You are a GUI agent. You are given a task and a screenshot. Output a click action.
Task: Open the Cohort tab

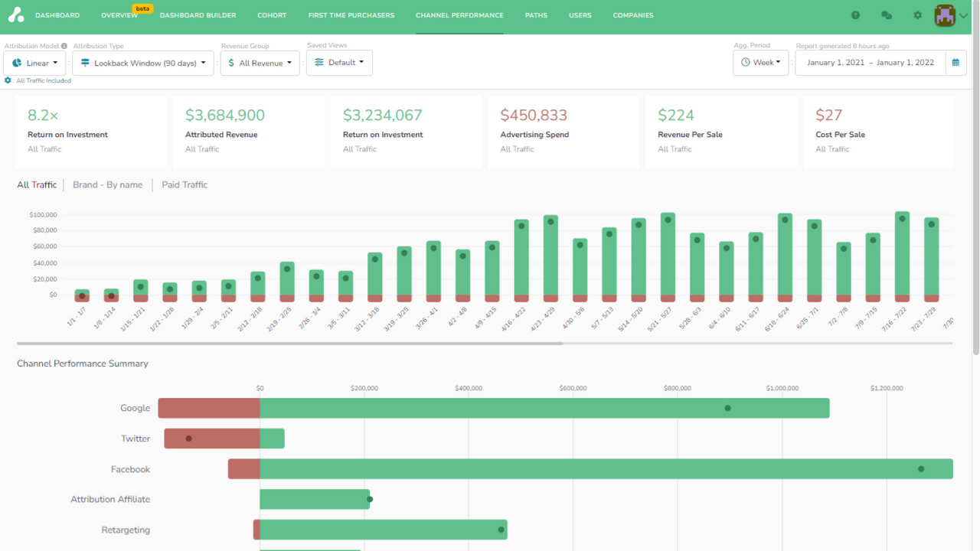coord(272,15)
